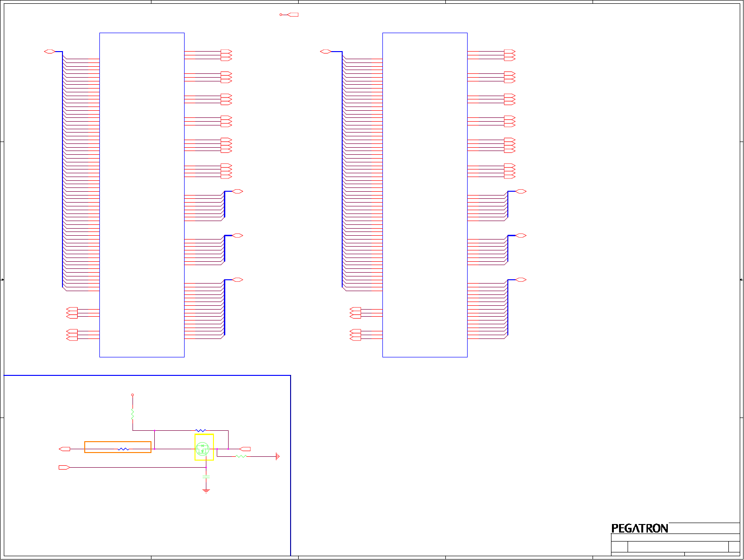This screenshot has height=560, width=744.
Task: Select the blue resistor above the MOSFET
Action: 201,430
